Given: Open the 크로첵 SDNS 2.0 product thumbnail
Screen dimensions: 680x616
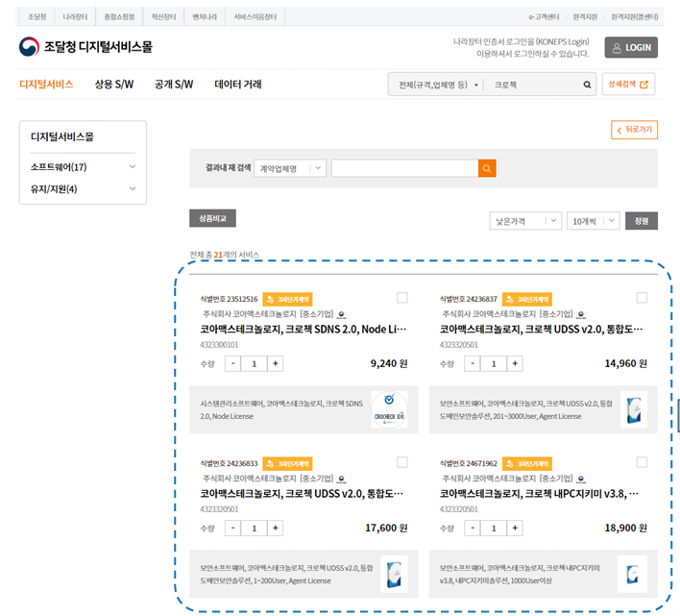Looking at the screenshot, I should [x=389, y=409].
